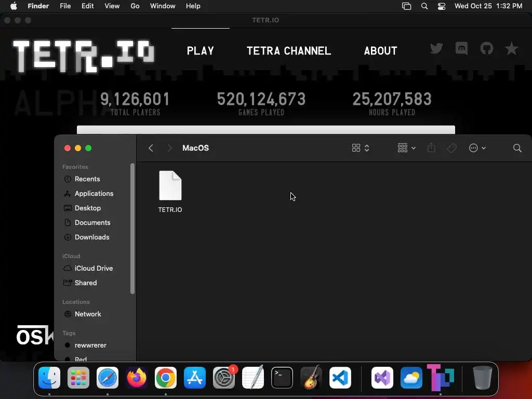Open the TETR.IO file in MacOS folder

[170, 192]
